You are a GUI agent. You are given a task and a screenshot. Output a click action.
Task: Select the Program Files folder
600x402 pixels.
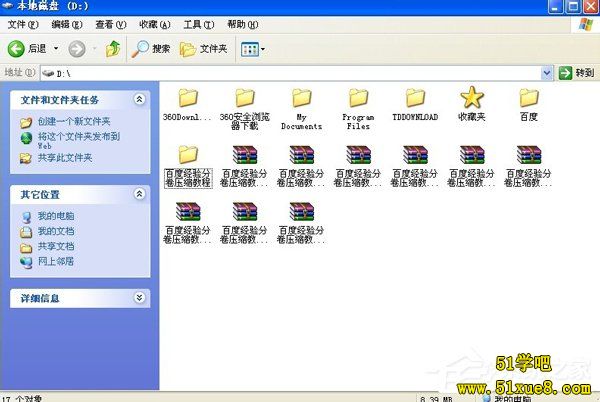click(358, 98)
